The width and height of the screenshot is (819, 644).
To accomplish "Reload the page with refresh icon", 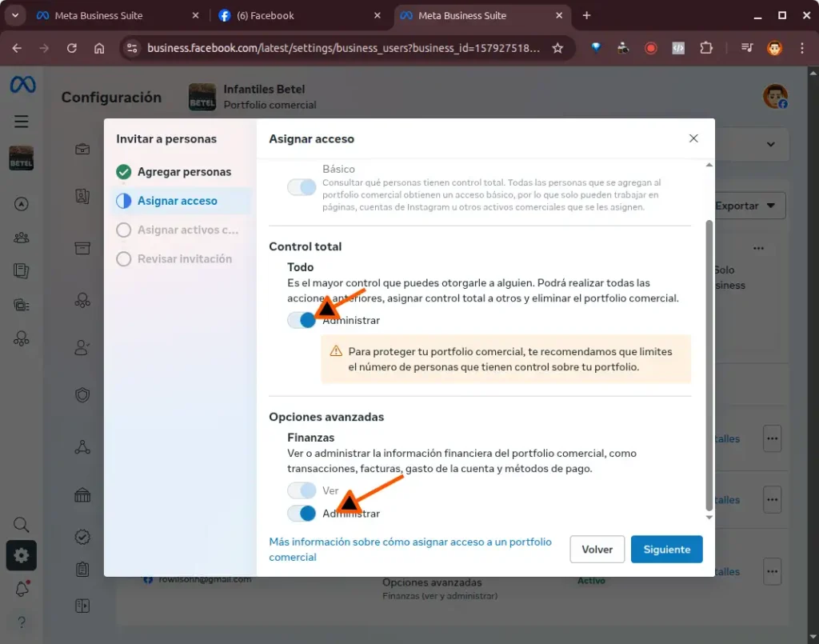I will pyautogui.click(x=72, y=48).
